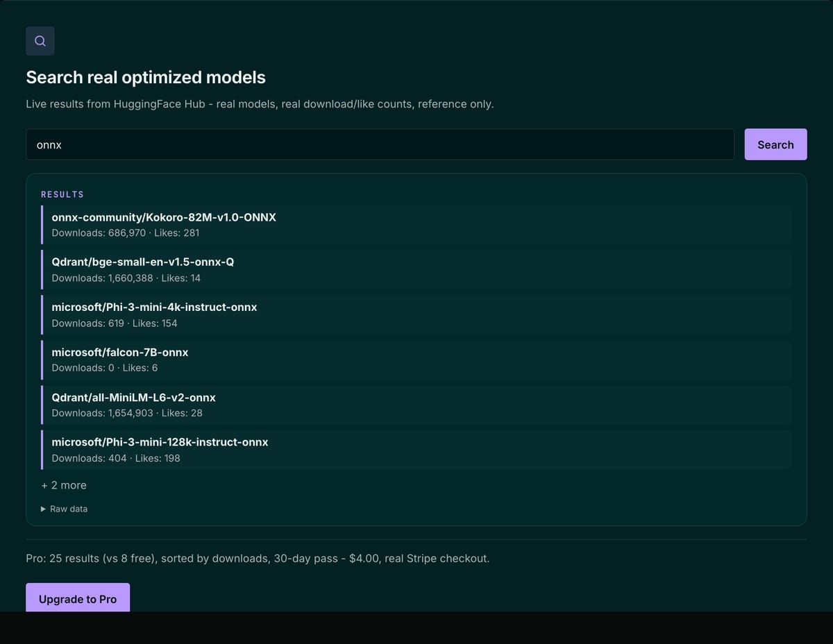
Task: Select Qdrant/bge-small-en-v1.5-onnx-Q result
Action: [416, 270]
